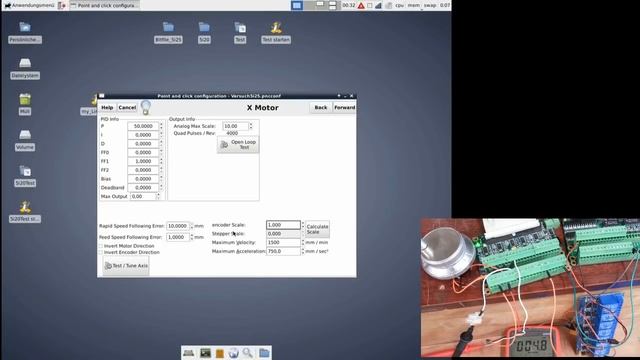Click the Max Output input field

tap(143, 196)
